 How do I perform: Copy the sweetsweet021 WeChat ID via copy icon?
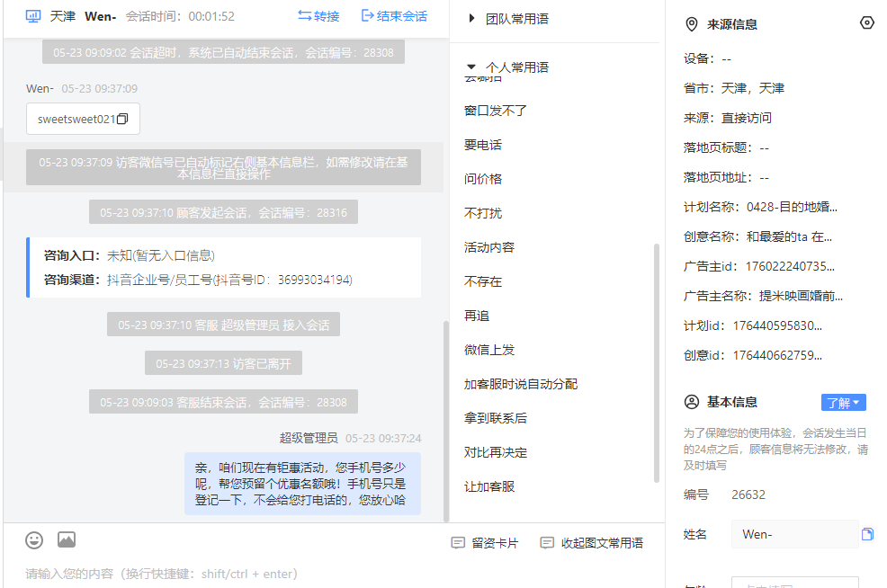tap(122, 119)
